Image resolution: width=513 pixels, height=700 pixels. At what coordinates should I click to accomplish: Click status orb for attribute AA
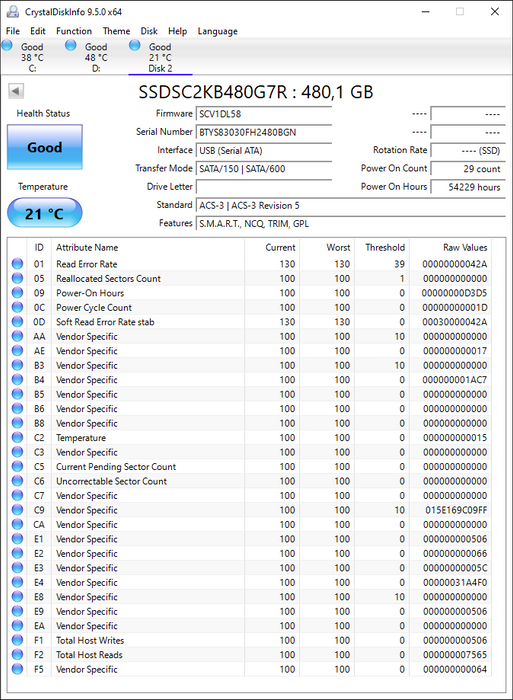[17, 336]
